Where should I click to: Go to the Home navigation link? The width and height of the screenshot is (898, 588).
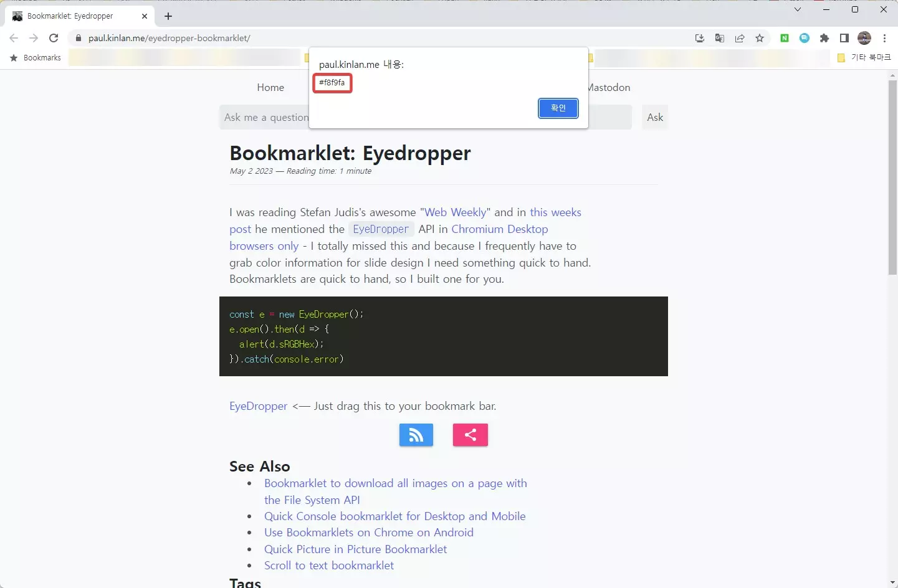click(270, 88)
